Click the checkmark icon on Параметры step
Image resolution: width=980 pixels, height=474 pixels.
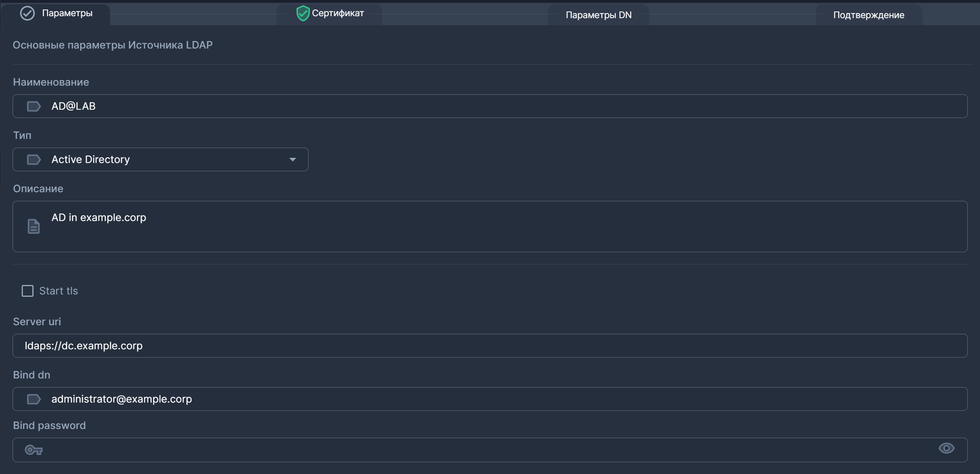tap(27, 13)
